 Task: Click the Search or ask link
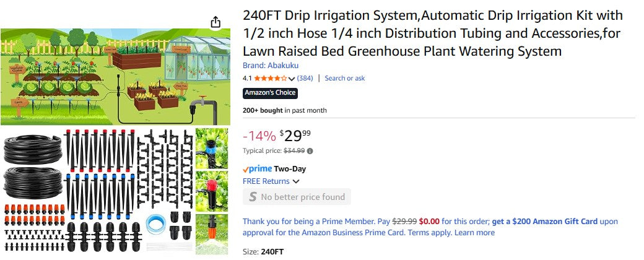344,79
